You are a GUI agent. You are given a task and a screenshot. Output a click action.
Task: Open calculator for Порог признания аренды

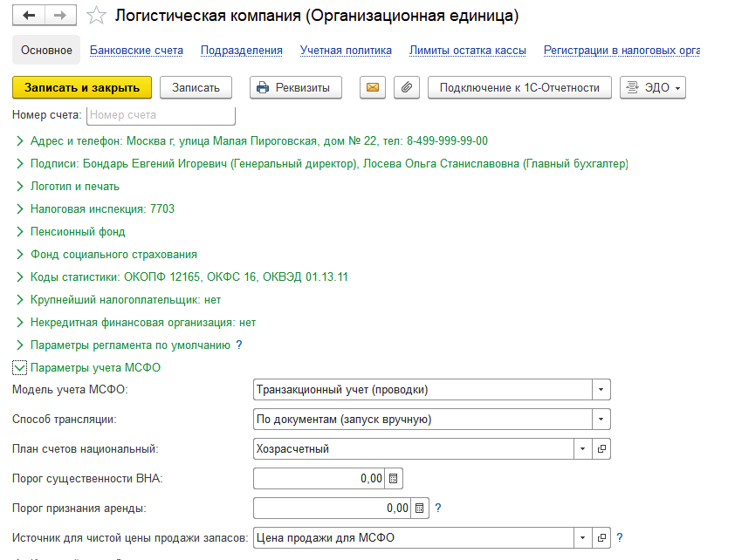pyautogui.click(x=420, y=508)
